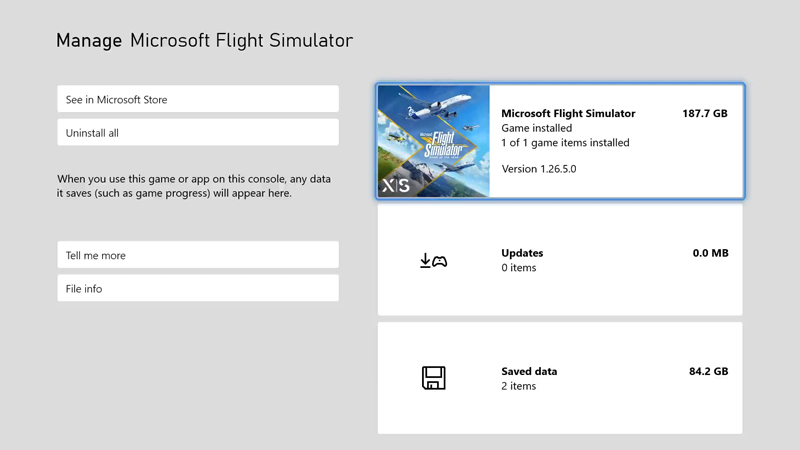Image resolution: width=800 pixels, height=450 pixels.
Task: Select the 2 items saved data count
Action: pos(518,386)
